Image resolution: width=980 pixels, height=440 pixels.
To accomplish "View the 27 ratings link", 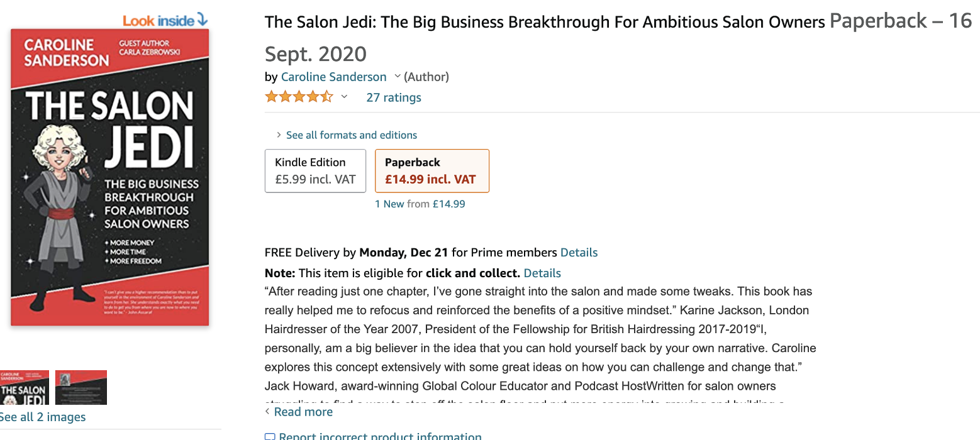I will coord(394,97).
